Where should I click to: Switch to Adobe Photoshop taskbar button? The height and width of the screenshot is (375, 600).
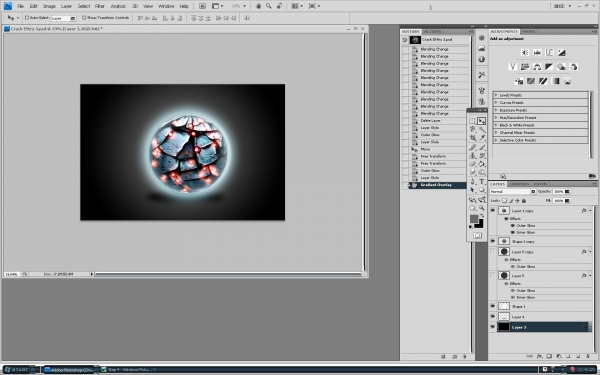point(71,369)
